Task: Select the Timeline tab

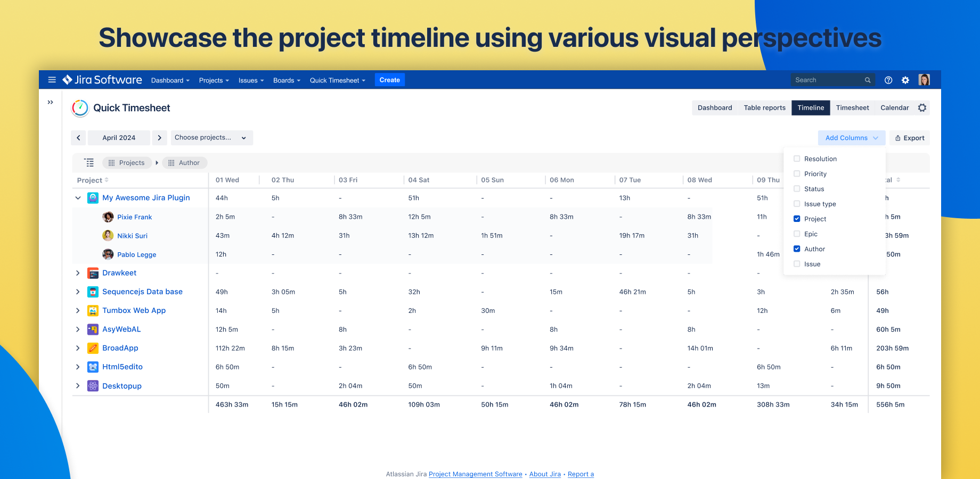Action: 811,108
